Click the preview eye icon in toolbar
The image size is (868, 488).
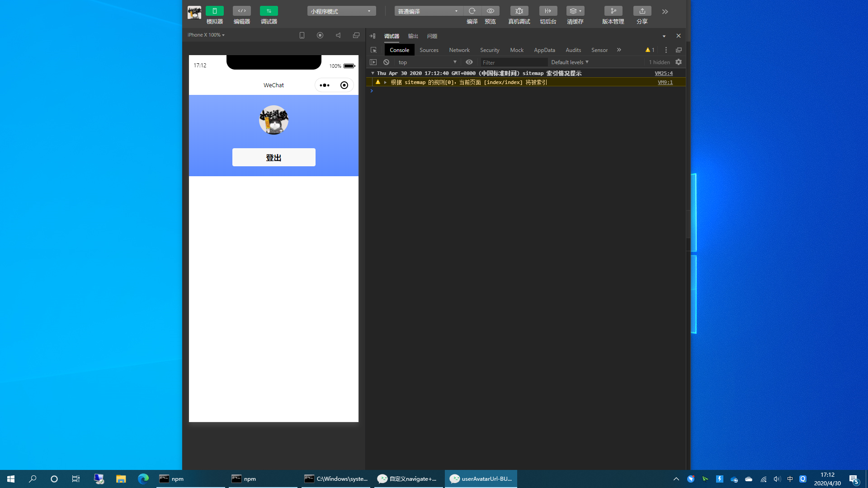pyautogui.click(x=491, y=11)
